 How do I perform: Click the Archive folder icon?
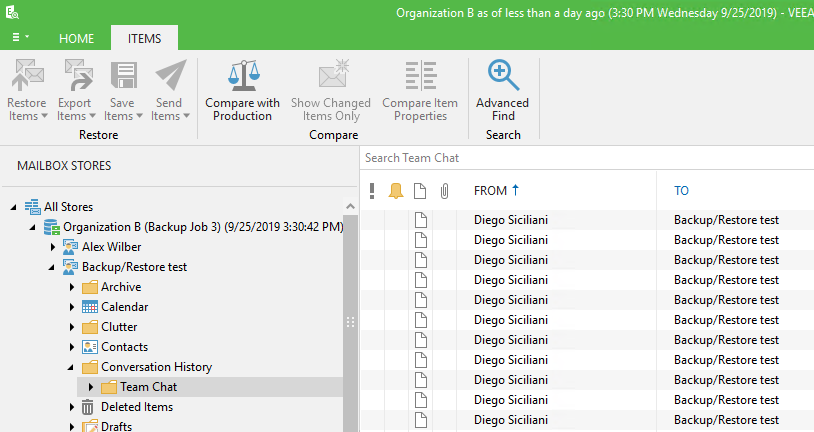click(90, 287)
